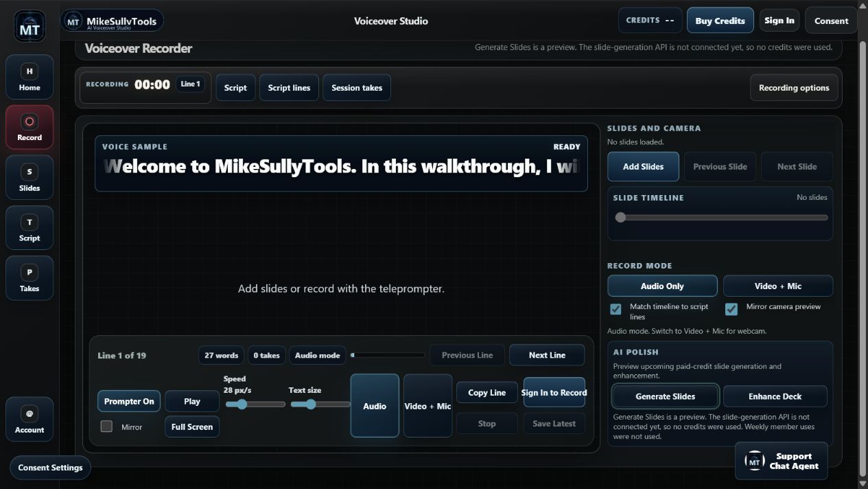The width and height of the screenshot is (868, 489).
Task: Click the 27 words badge
Action: (222, 355)
